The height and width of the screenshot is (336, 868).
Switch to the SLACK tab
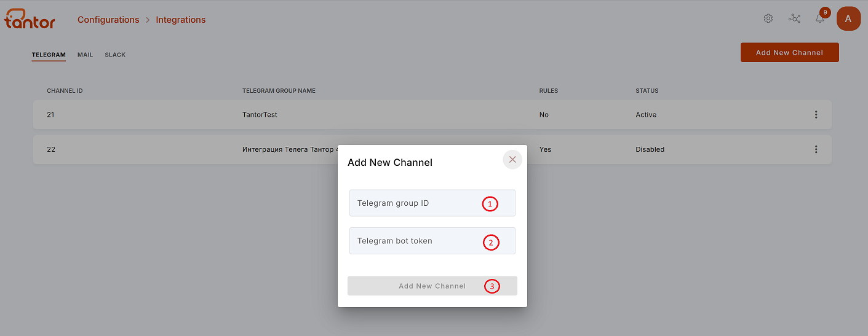(115, 55)
